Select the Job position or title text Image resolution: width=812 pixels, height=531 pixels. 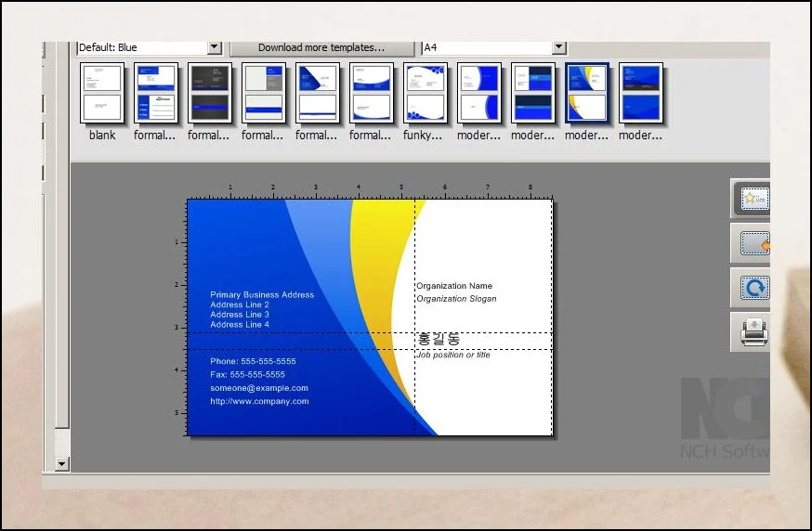coord(453,356)
